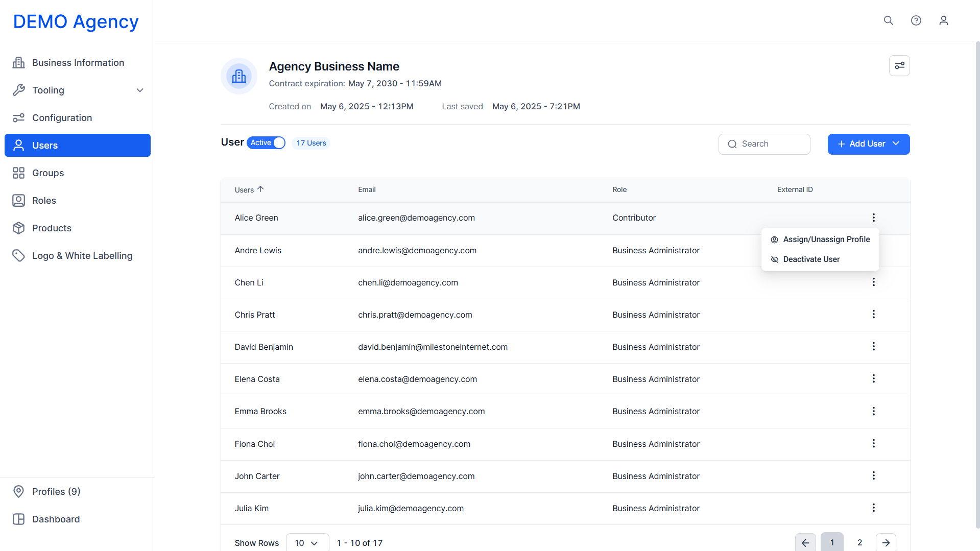Open row actions menu for Julia Kim
Viewport: 980px width, 551px height.
point(874,508)
